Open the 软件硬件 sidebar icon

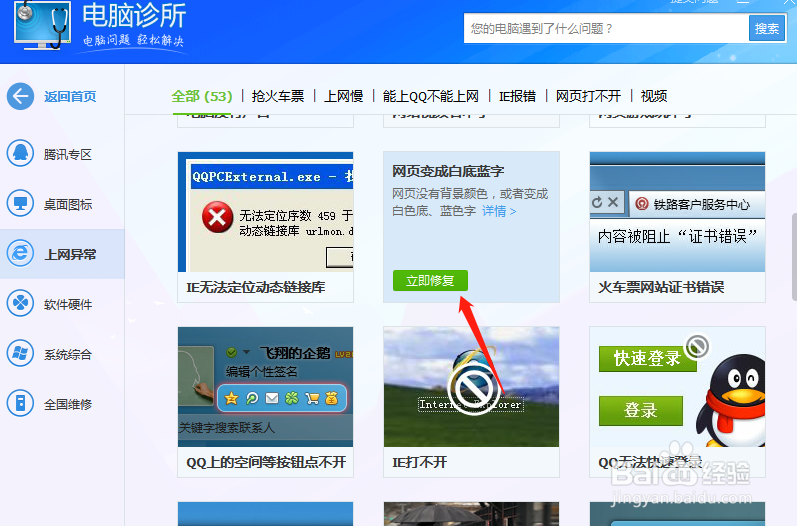20,303
